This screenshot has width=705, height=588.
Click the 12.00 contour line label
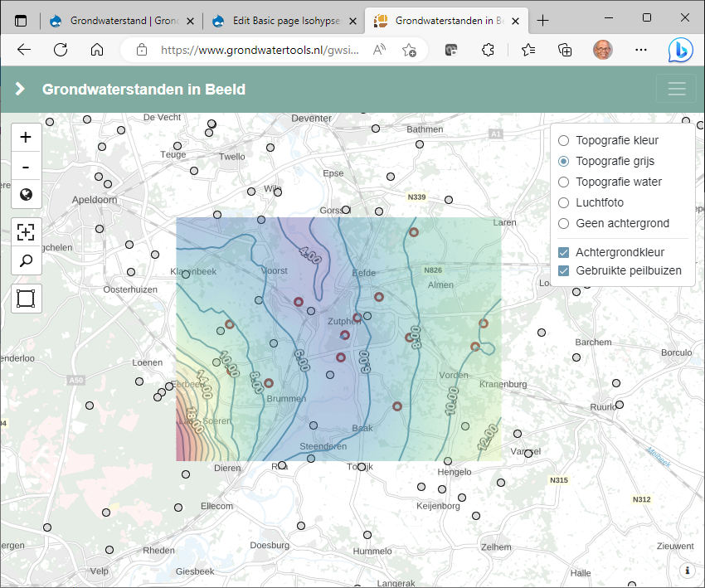pos(488,437)
